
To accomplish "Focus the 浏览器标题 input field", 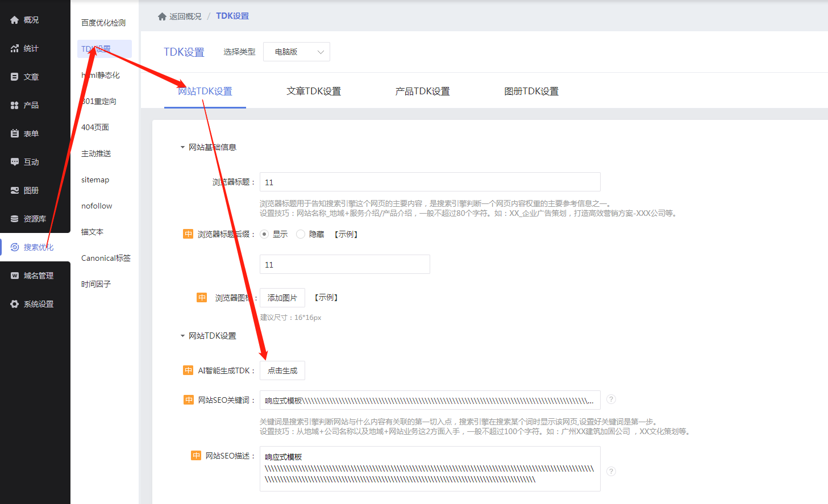I will (x=430, y=182).
